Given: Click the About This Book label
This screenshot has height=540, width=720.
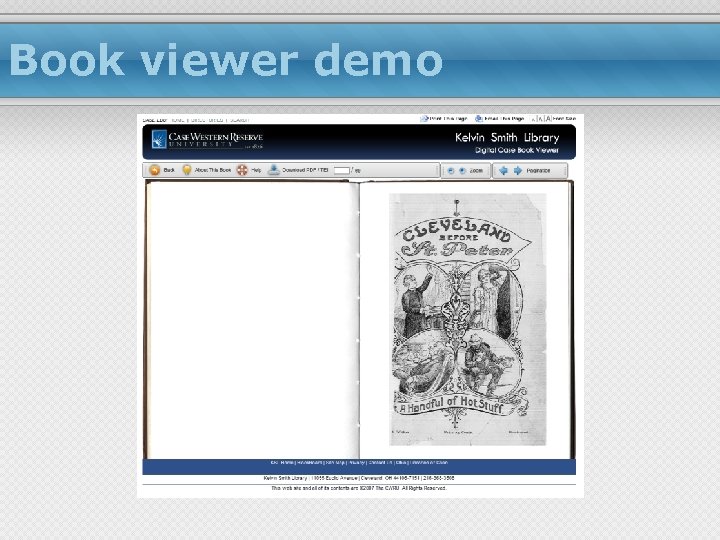Looking at the screenshot, I should tap(213, 170).
